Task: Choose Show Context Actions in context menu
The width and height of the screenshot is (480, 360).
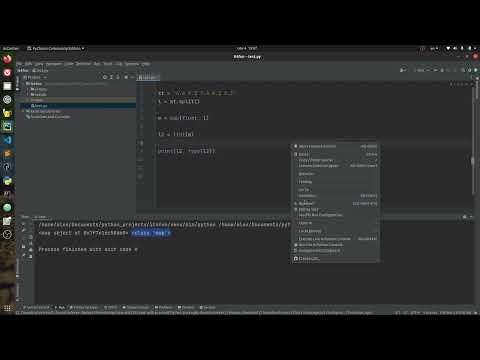Action: tap(335, 146)
